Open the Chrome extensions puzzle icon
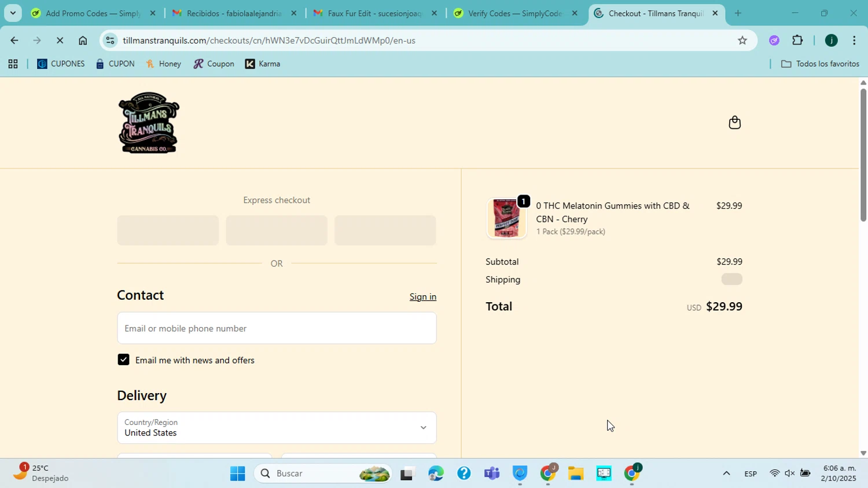This screenshot has height=488, width=868. [x=797, y=41]
